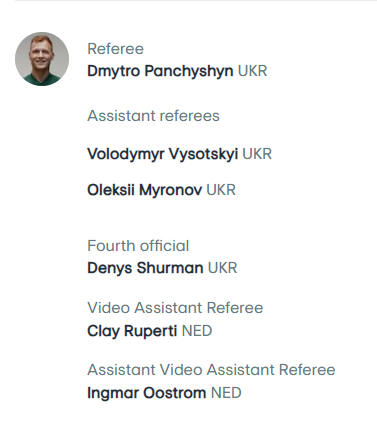
Task: Click UKR beside Volodymyr Vysotskyi
Action: pos(257,154)
